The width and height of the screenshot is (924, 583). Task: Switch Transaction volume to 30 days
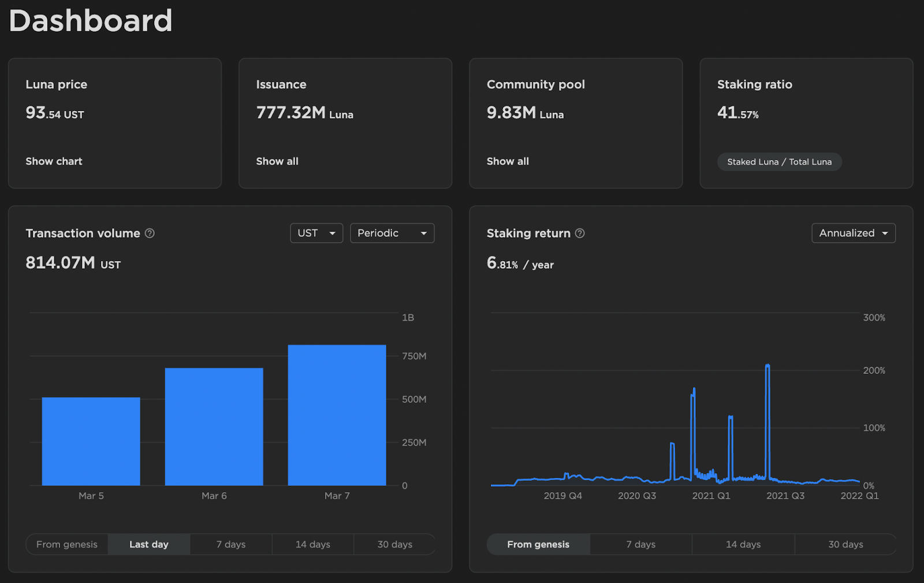click(394, 544)
